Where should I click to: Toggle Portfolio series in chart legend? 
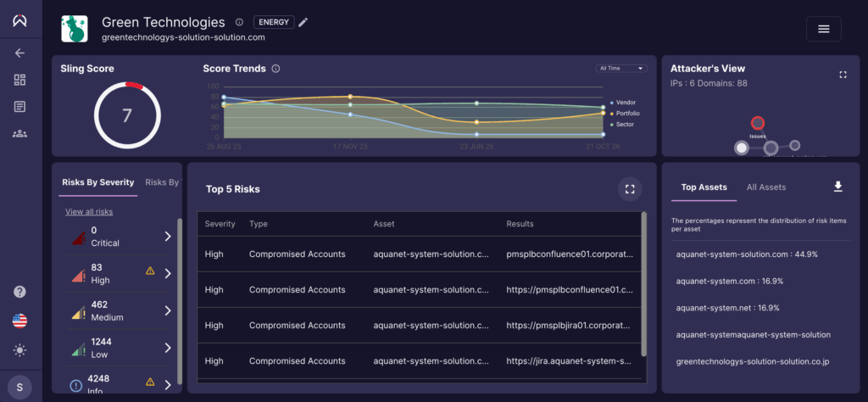click(x=625, y=114)
